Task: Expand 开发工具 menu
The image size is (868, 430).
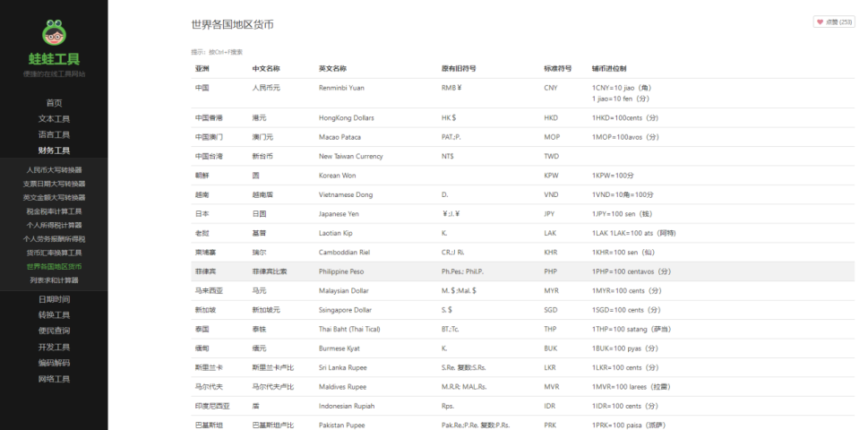Action: click(x=55, y=347)
